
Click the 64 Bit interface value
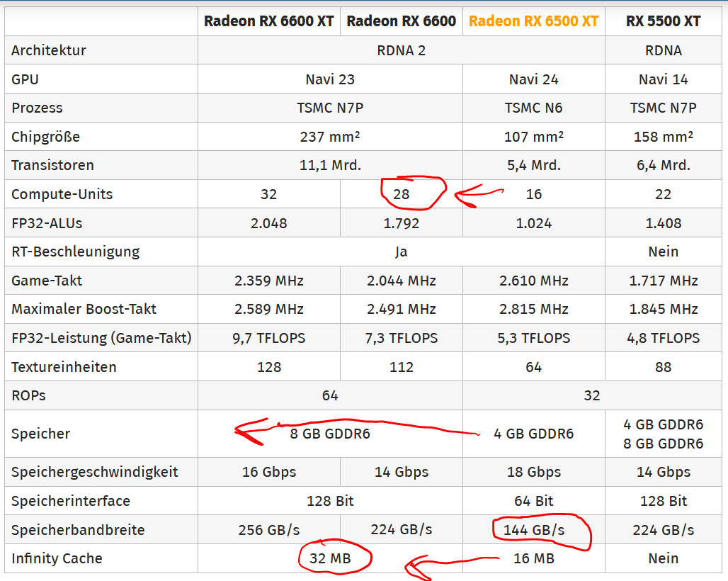tap(533, 501)
